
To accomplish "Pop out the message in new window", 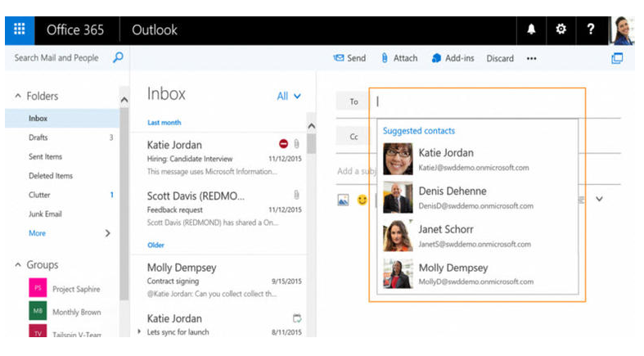I will 617,58.
